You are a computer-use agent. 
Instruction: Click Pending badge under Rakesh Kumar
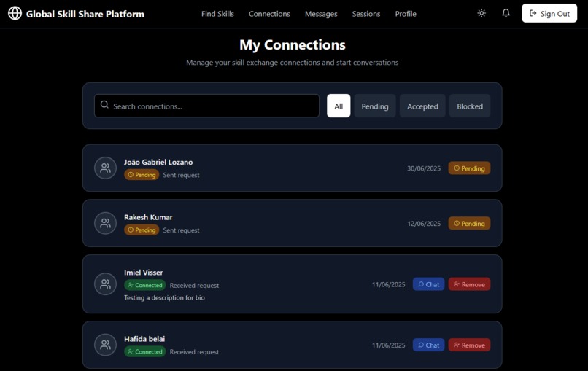[142, 230]
